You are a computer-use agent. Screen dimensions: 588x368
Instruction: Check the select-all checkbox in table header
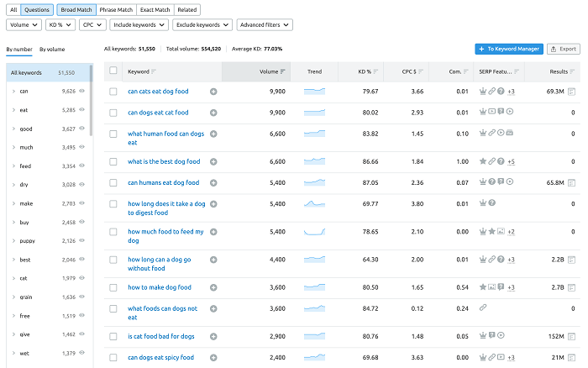point(113,71)
